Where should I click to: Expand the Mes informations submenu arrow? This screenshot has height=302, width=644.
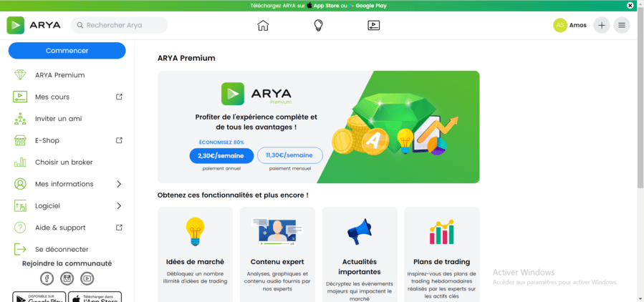point(119,184)
